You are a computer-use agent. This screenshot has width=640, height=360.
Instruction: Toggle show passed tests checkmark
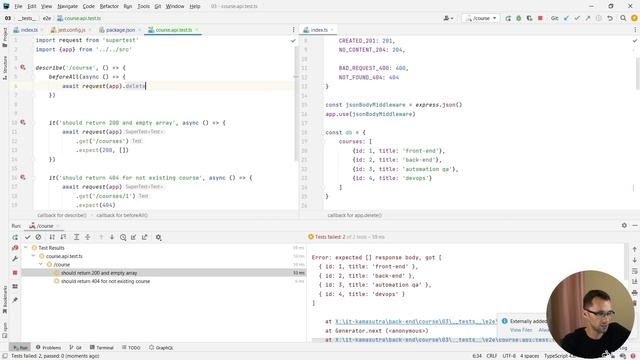pos(27,237)
